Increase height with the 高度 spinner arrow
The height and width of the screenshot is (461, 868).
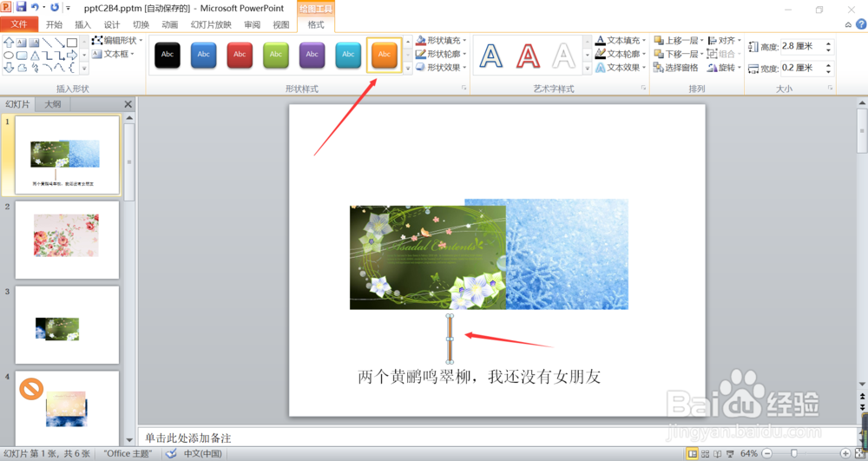tap(829, 43)
